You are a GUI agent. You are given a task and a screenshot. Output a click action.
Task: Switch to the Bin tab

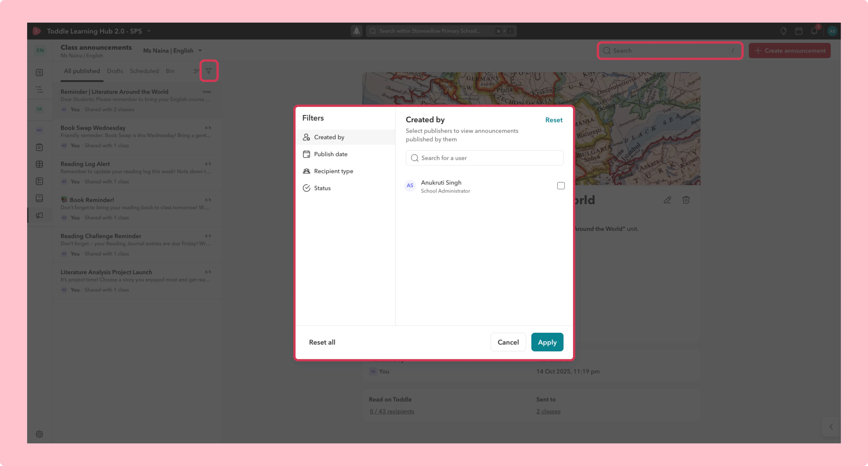pyautogui.click(x=170, y=71)
